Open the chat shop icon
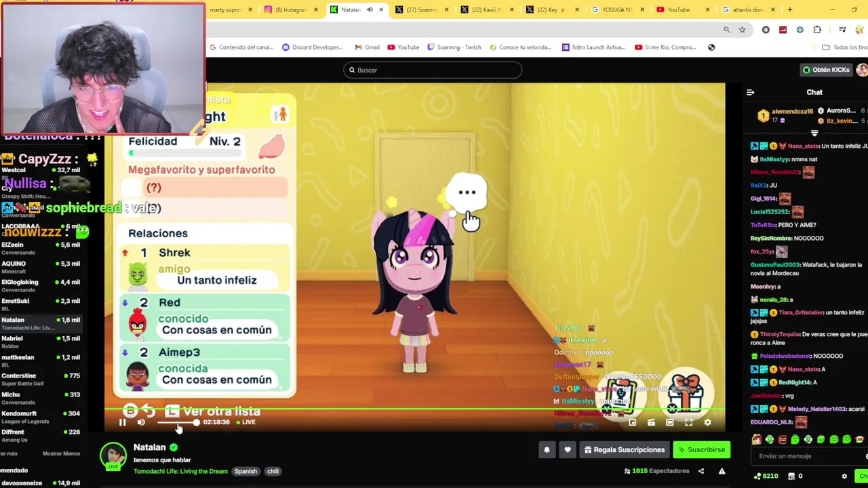The width and height of the screenshot is (868, 488). pyautogui.click(x=791, y=476)
